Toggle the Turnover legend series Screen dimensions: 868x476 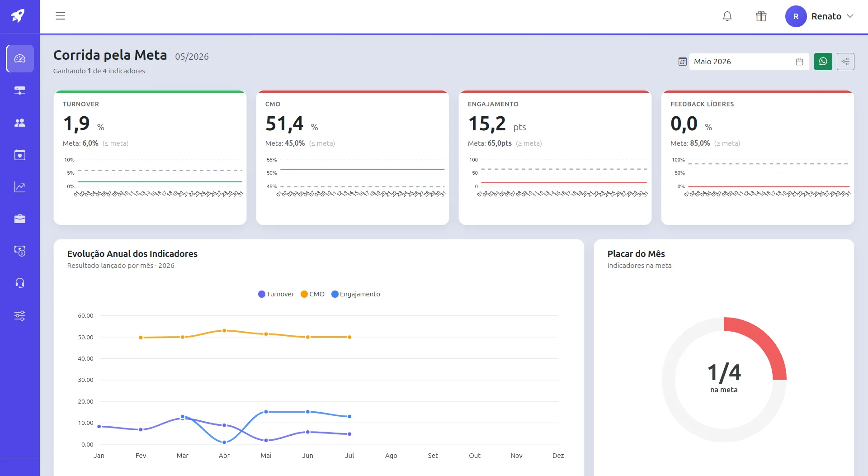tap(276, 294)
